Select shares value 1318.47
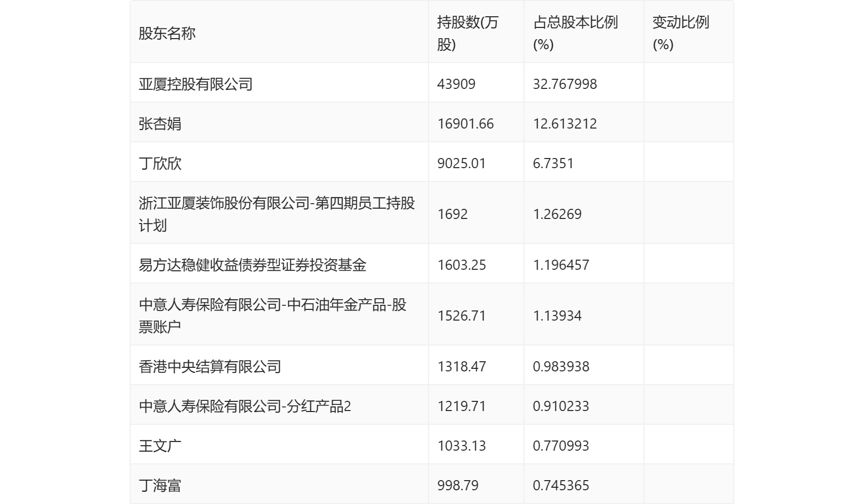 [461, 367]
